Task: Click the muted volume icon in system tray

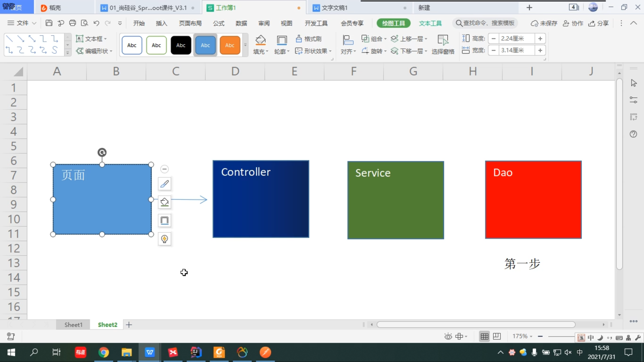Action: [x=568, y=352]
